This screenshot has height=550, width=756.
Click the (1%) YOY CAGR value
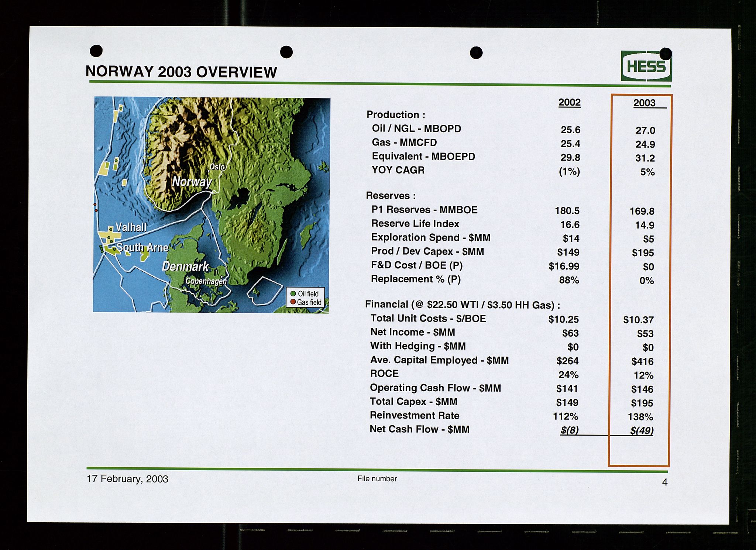pyautogui.click(x=569, y=172)
